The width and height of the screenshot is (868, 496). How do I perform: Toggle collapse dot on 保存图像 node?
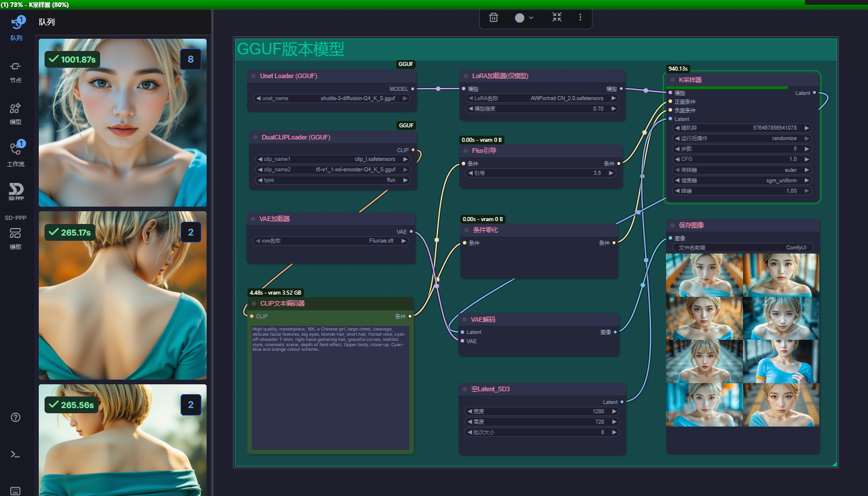tap(672, 225)
